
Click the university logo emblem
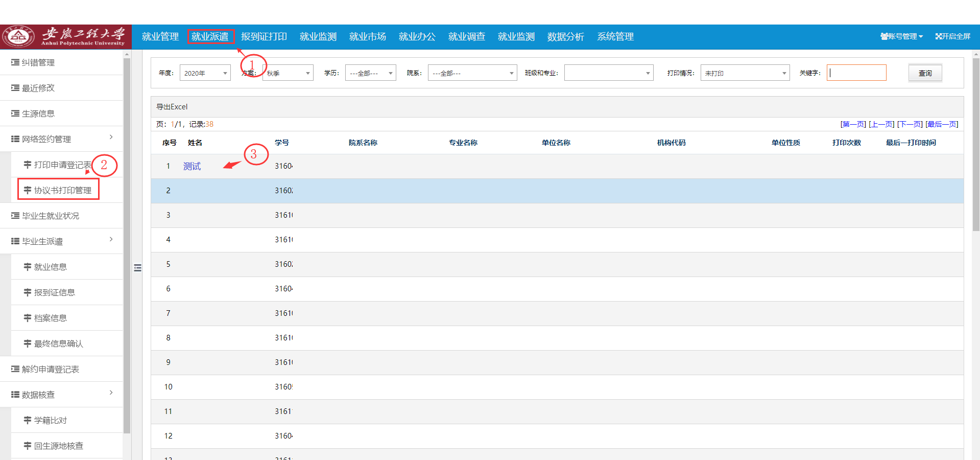coord(18,36)
